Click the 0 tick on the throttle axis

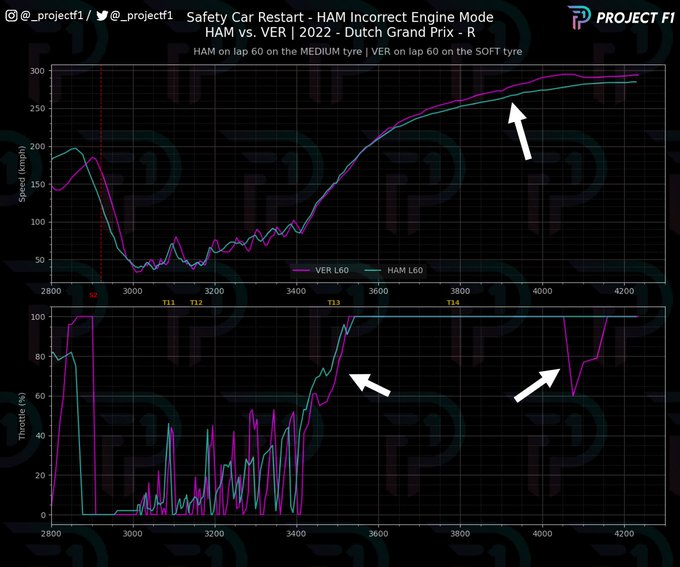(43, 515)
